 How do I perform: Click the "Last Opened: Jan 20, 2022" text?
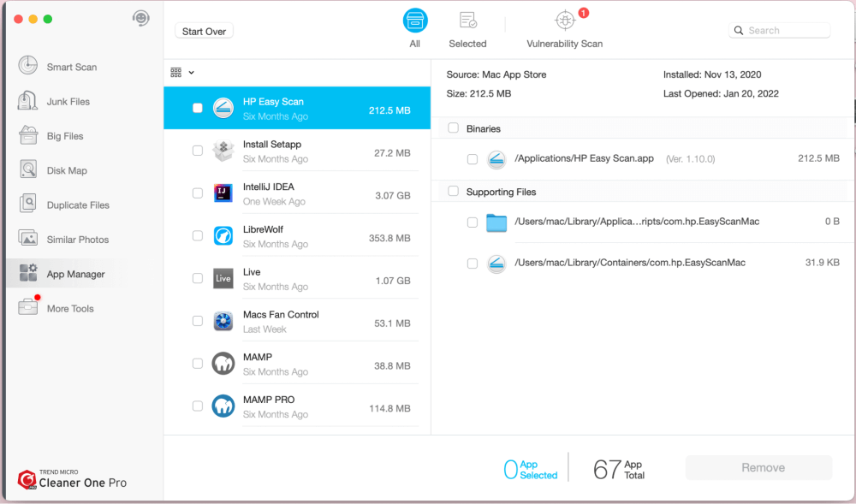pyautogui.click(x=721, y=94)
